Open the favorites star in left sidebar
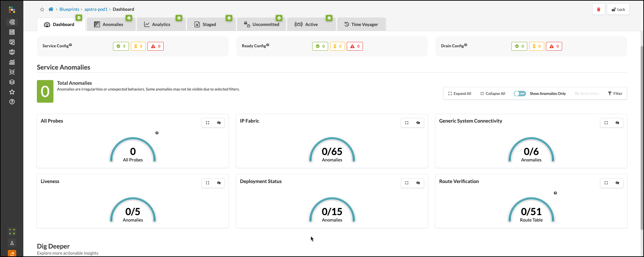 pyautogui.click(x=12, y=92)
